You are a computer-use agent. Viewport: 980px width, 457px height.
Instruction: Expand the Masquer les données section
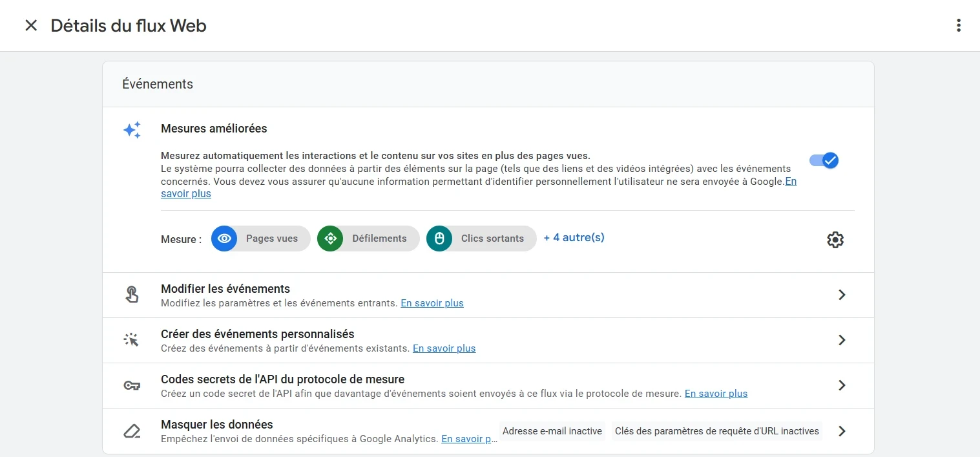tap(841, 430)
